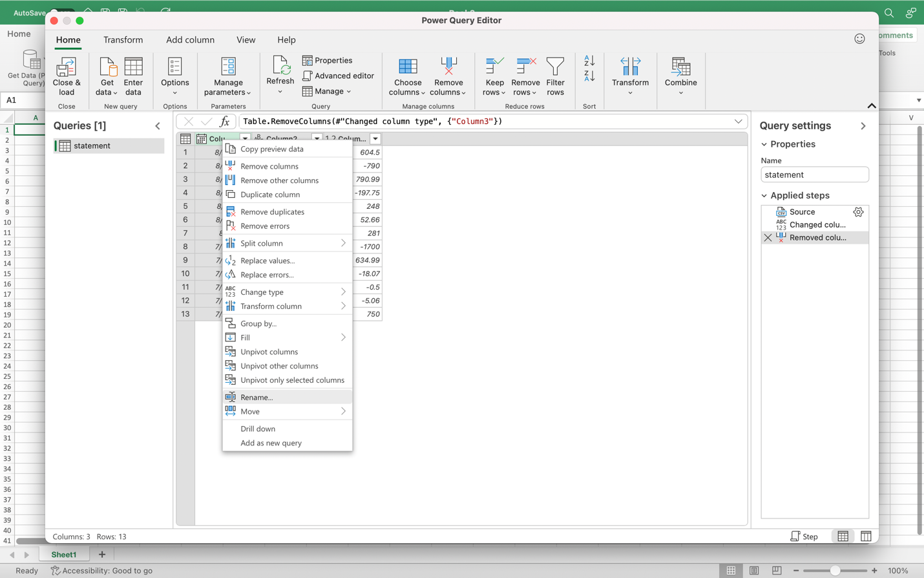Image resolution: width=924 pixels, height=578 pixels.
Task: Click the Remove columns ribbon icon
Action: coord(448,67)
